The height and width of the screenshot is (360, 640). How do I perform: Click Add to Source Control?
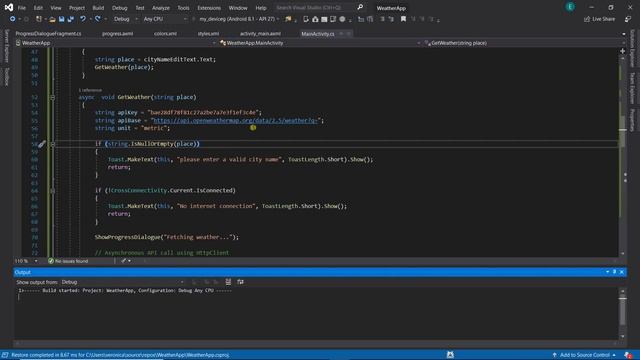pyautogui.click(x=584, y=355)
